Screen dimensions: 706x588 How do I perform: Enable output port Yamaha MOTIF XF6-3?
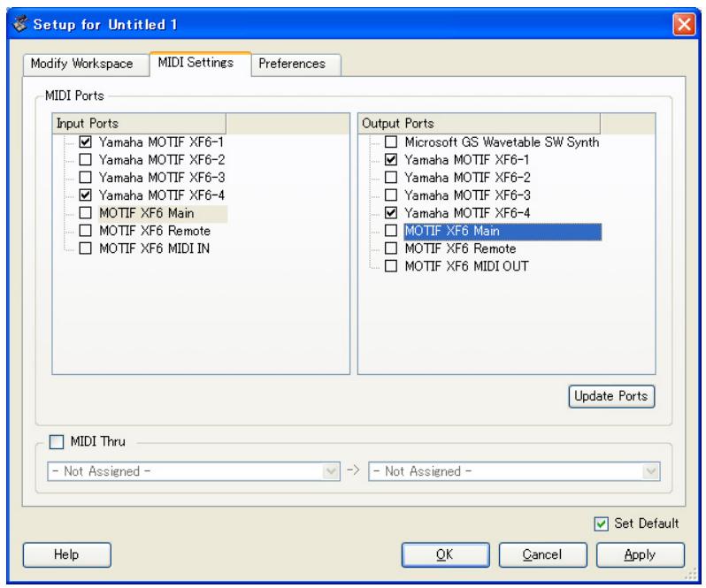pos(391,195)
